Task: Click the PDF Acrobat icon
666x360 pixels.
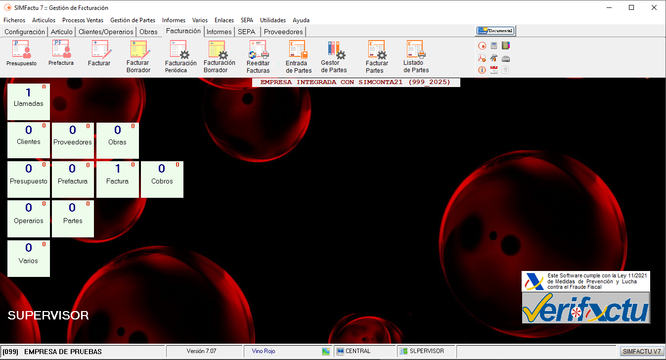Action: tap(482, 58)
